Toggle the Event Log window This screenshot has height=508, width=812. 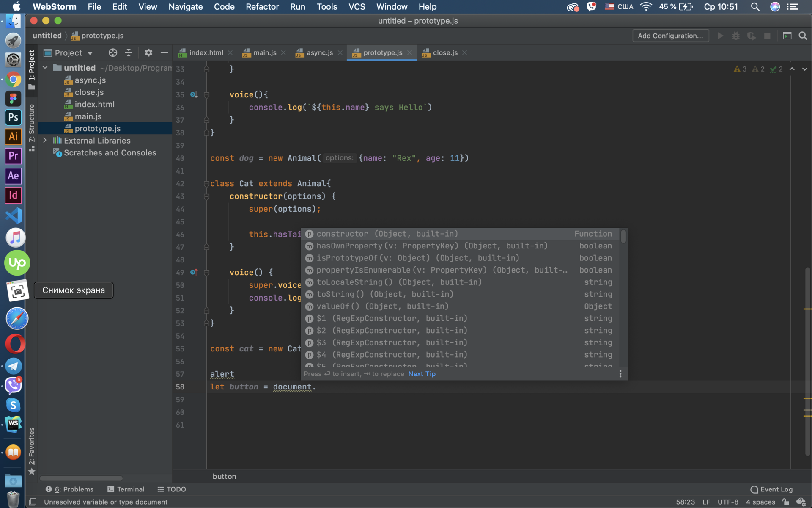point(771,489)
